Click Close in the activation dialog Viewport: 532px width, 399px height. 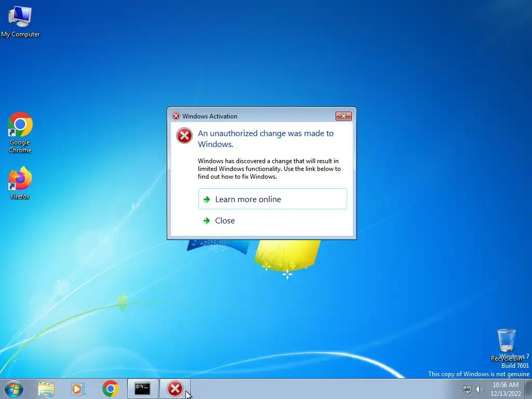click(272, 220)
